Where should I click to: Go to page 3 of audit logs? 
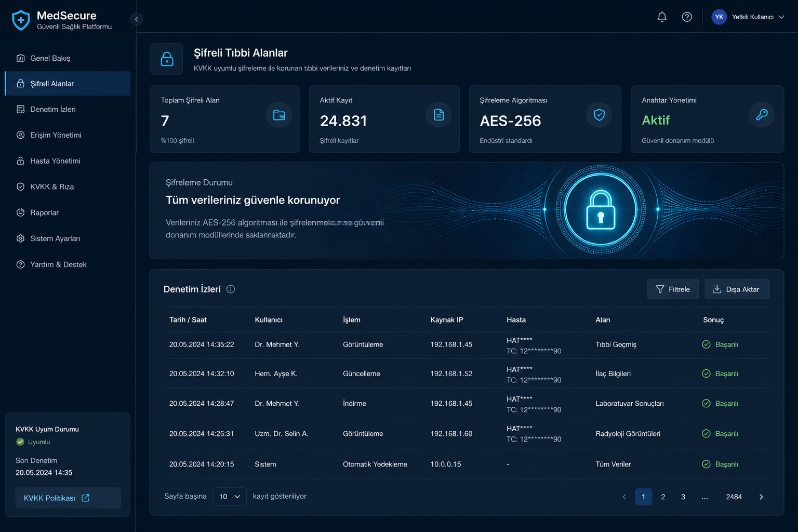click(x=683, y=497)
